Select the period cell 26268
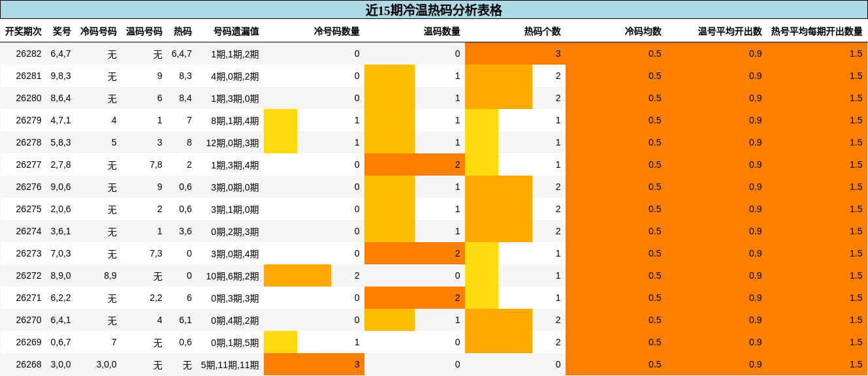The image size is (868, 376). 29,364
